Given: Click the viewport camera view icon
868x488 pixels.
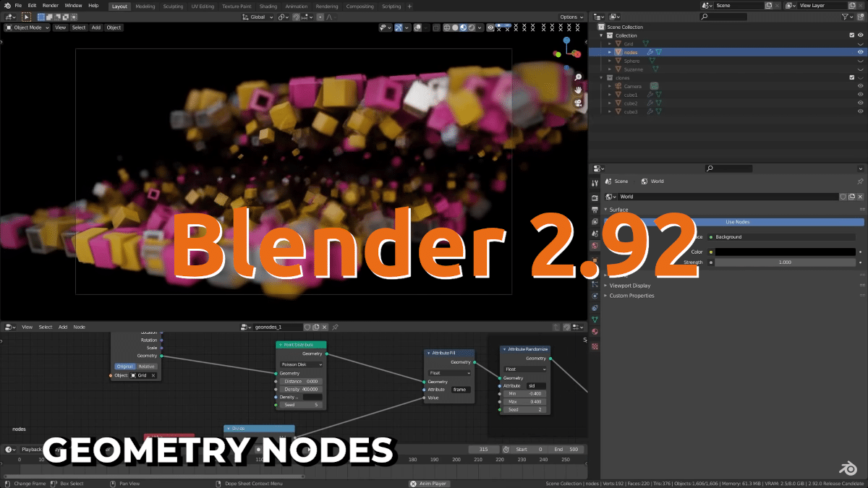Looking at the screenshot, I should tap(579, 103).
